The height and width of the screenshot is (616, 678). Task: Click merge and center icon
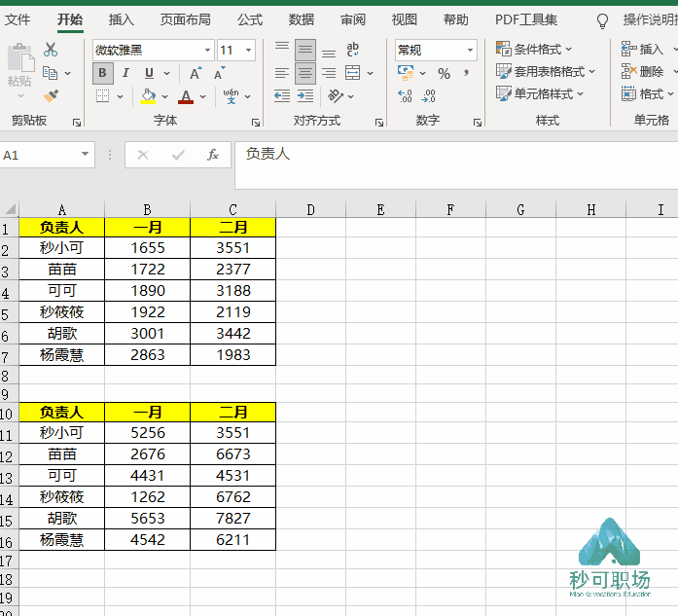pyautogui.click(x=353, y=73)
